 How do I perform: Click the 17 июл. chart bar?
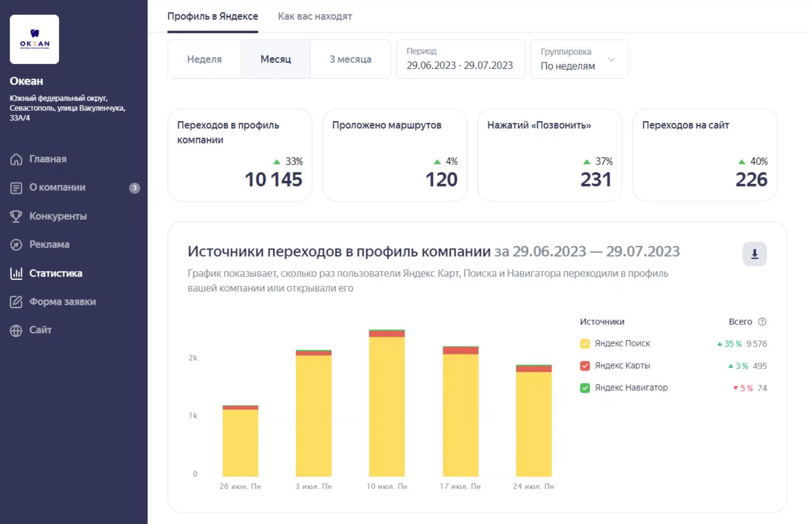tap(461, 412)
